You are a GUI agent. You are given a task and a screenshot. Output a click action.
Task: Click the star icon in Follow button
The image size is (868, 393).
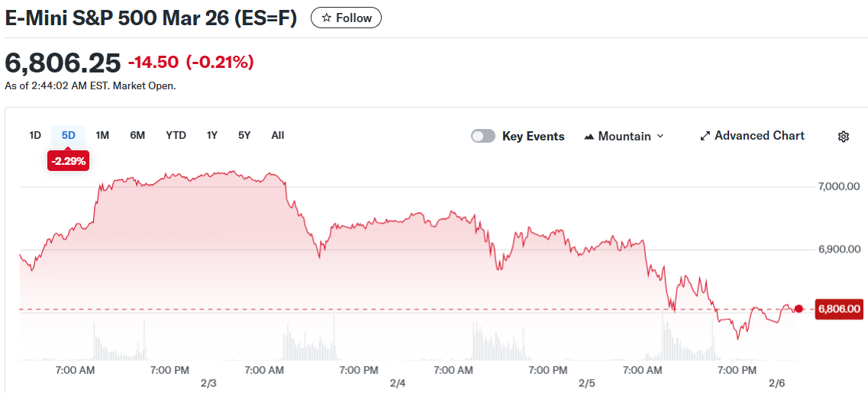(x=327, y=18)
